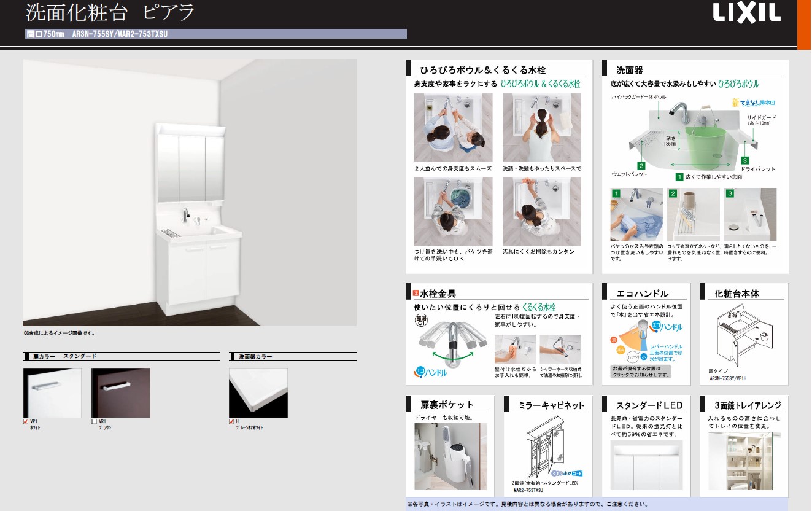812x511 pixels.
Task: Click the LIXIL logo in the header
Action: [x=746, y=13]
